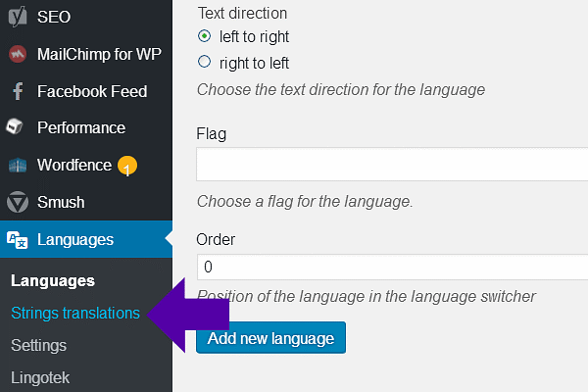
Task: Click the Wordfence notification badge
Action: pos(127,167)
